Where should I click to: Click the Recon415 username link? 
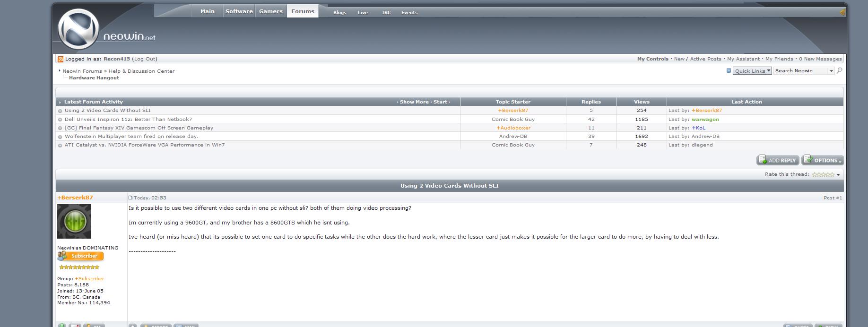pos(117,59)
